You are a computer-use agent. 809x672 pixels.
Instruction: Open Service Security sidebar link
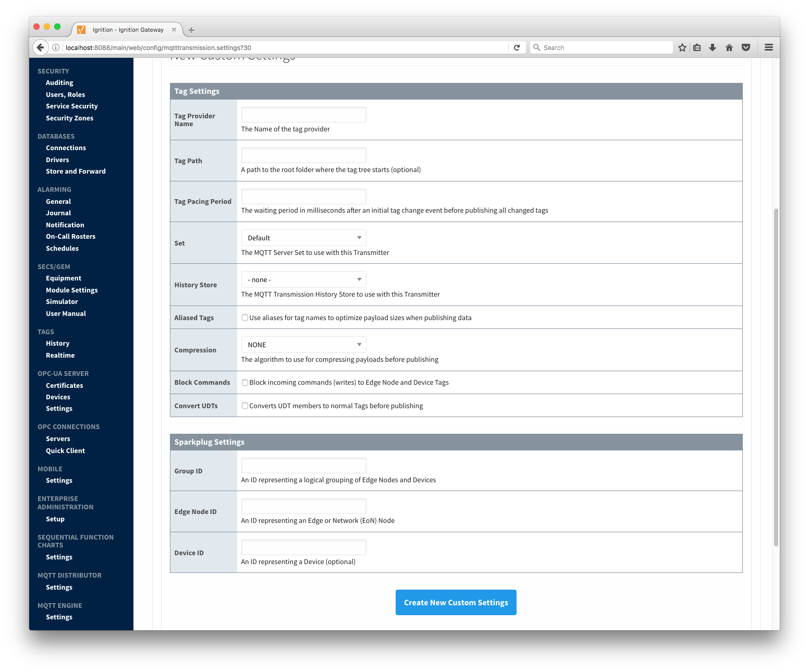coord(71,106)
